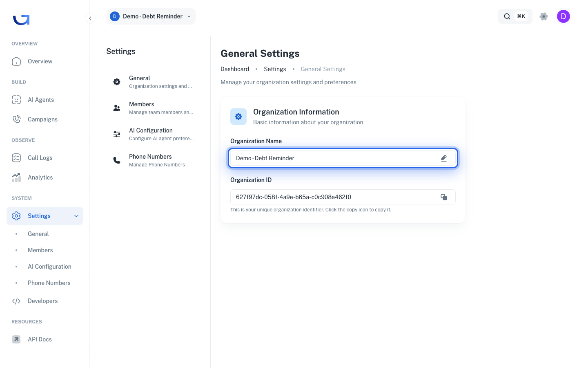588x368 pixels.
Task: Click the Dashboard breadcrumb link
Action: coord(235,69)
